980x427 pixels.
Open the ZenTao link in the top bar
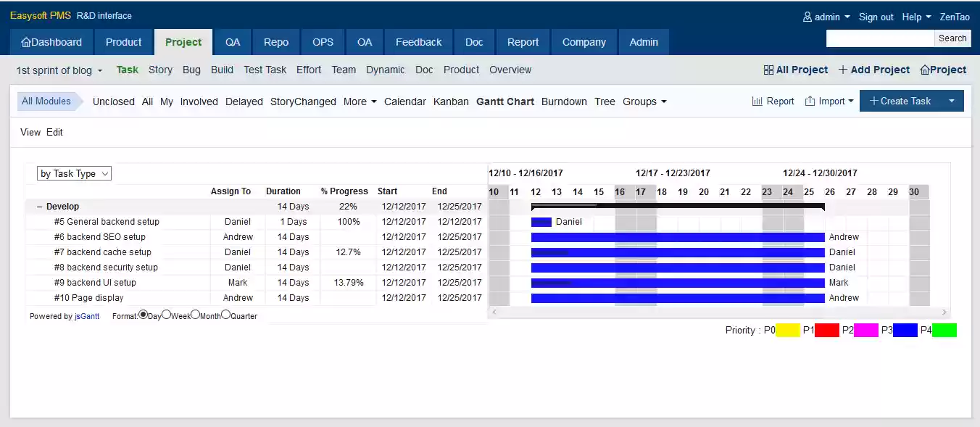point(955,17)
